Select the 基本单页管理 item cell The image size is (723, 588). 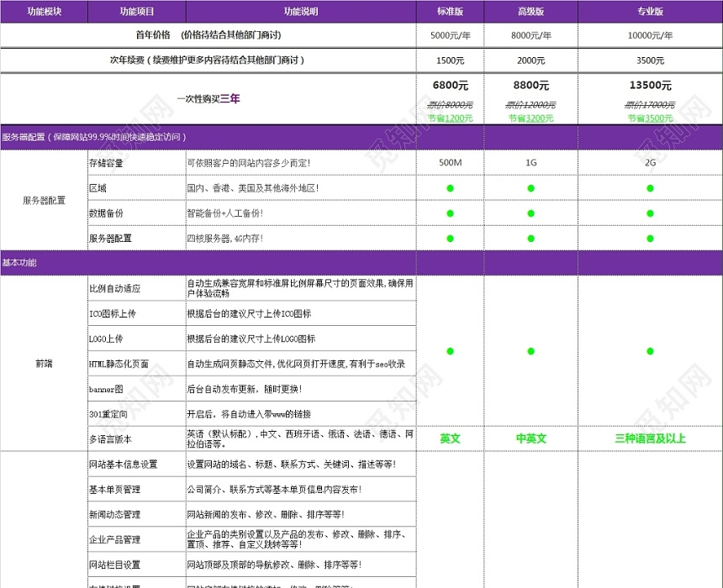pyautogui.click(x=137, y=490)
